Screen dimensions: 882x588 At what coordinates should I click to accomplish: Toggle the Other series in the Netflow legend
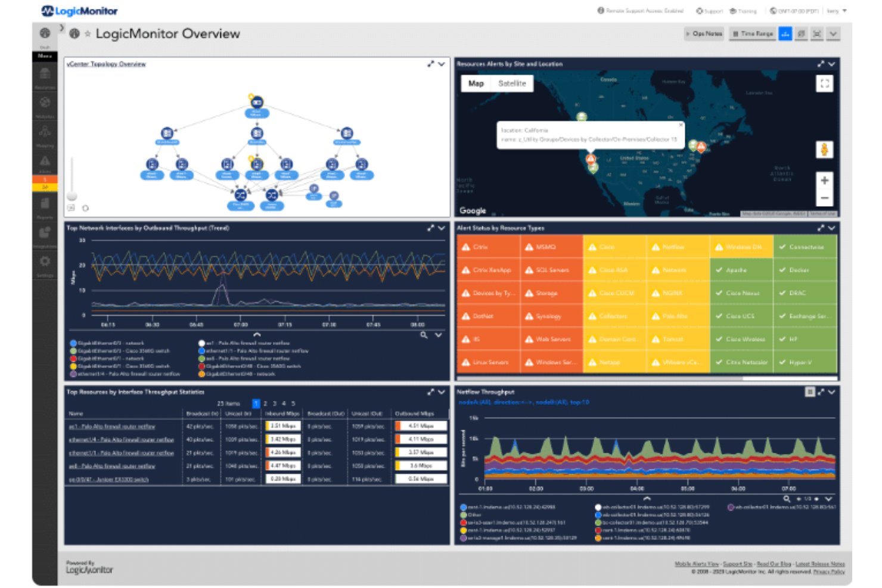pos(471,515)
